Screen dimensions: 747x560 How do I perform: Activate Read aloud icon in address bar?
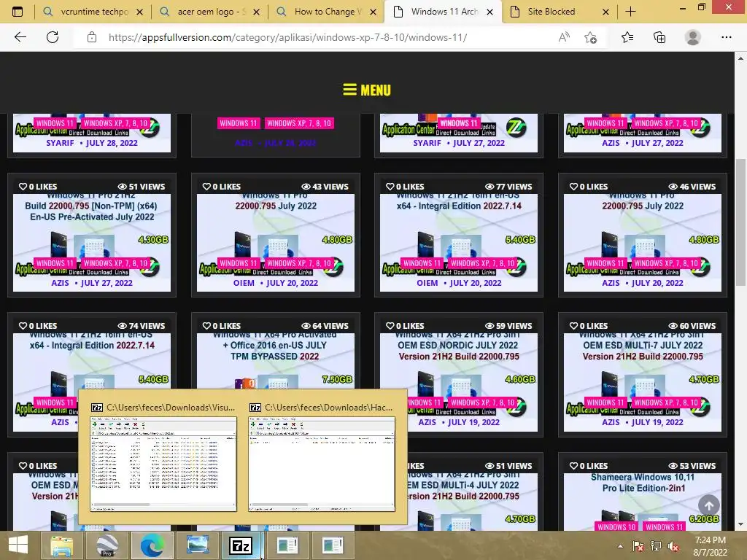(x=564, y=37)
